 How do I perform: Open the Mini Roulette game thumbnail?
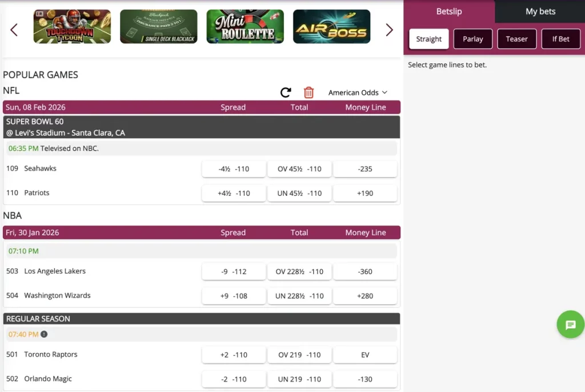[x=245, y=26]
